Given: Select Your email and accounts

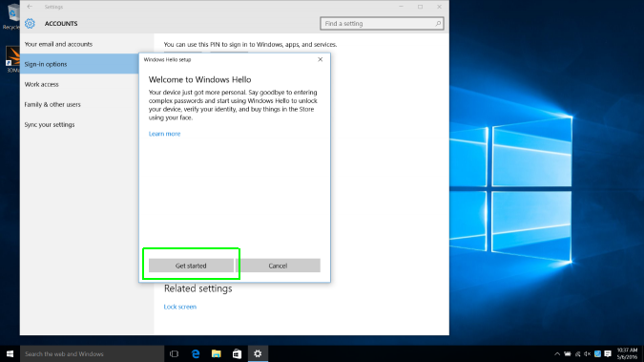Looking at the screenshot, I should (x=58, y=44).
